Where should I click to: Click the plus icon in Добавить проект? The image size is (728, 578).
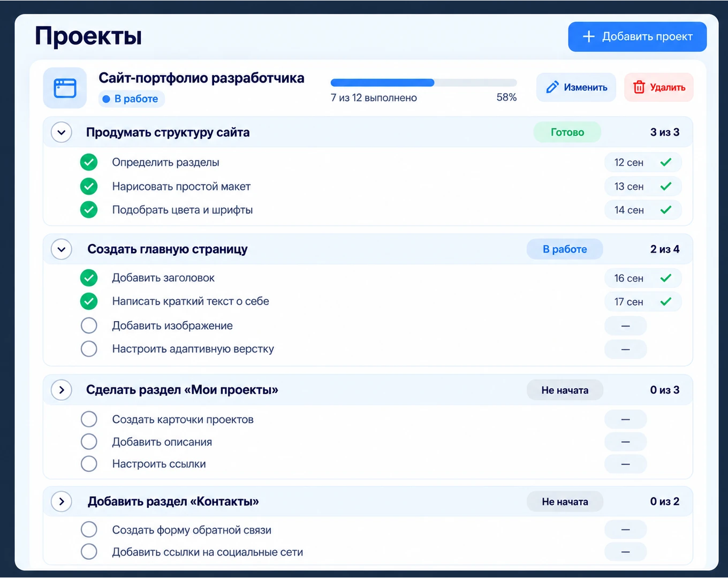click(x=589, y=36)
